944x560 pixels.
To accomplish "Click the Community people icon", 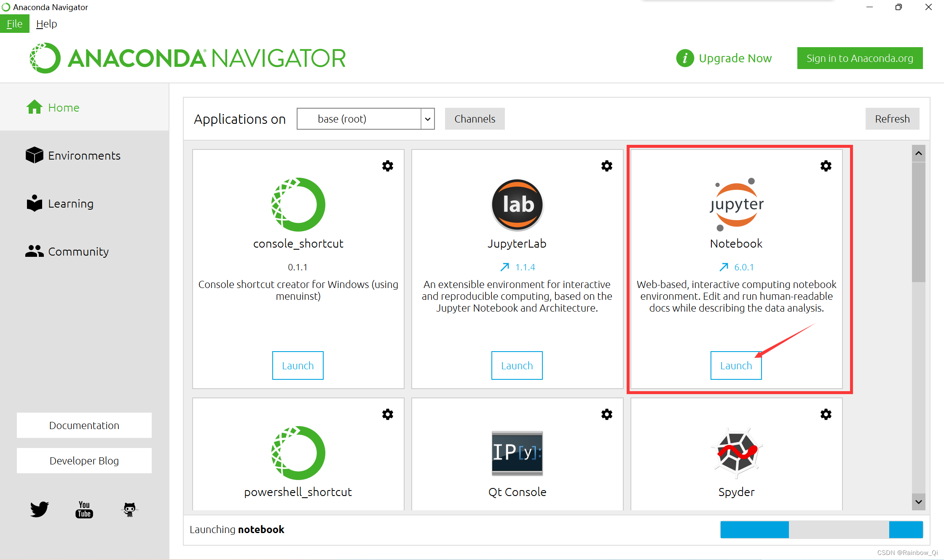I will (x=35, y=251).
